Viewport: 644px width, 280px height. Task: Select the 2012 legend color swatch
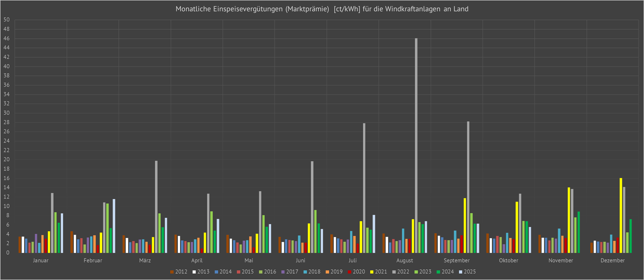coord(172,272)
